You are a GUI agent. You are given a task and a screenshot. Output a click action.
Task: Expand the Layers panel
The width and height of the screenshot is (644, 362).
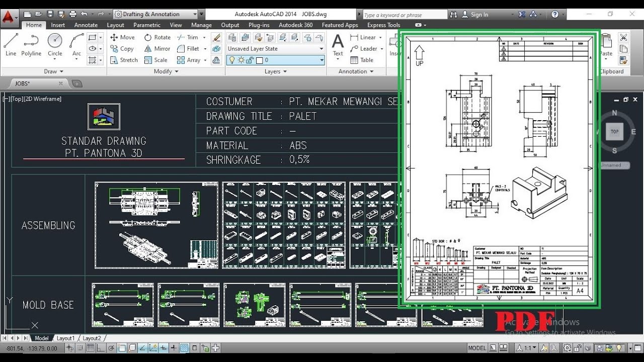(x=275, y=71)
